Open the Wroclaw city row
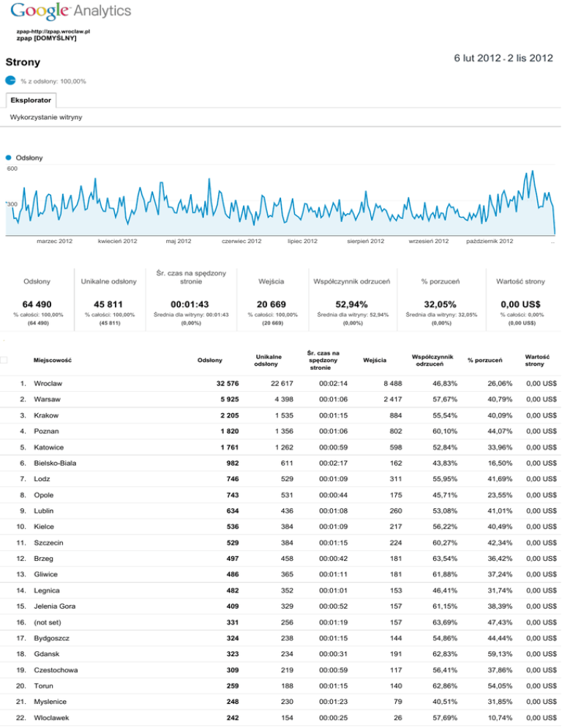 click(49, 384)
